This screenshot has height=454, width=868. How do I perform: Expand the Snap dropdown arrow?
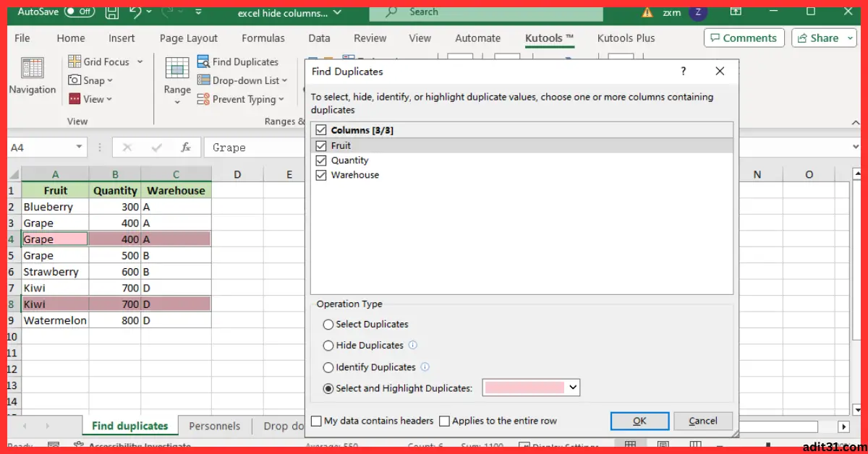110,81
